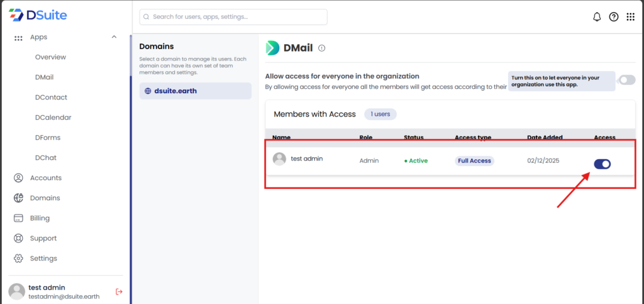Open Apps Overview in sidebar
Screen dimensions: 644x304
point(50,57)
